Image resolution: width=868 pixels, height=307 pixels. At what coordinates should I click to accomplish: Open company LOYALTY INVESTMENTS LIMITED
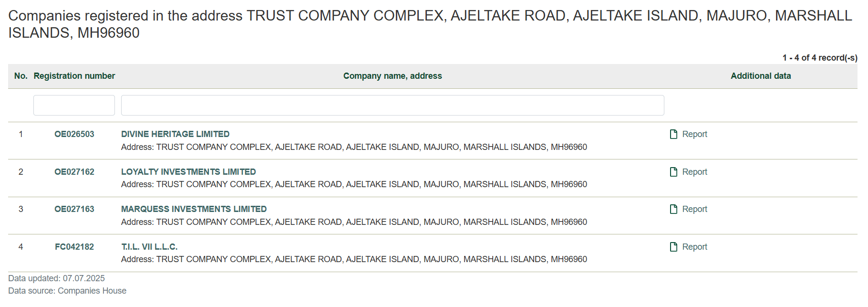pos(188,172)
